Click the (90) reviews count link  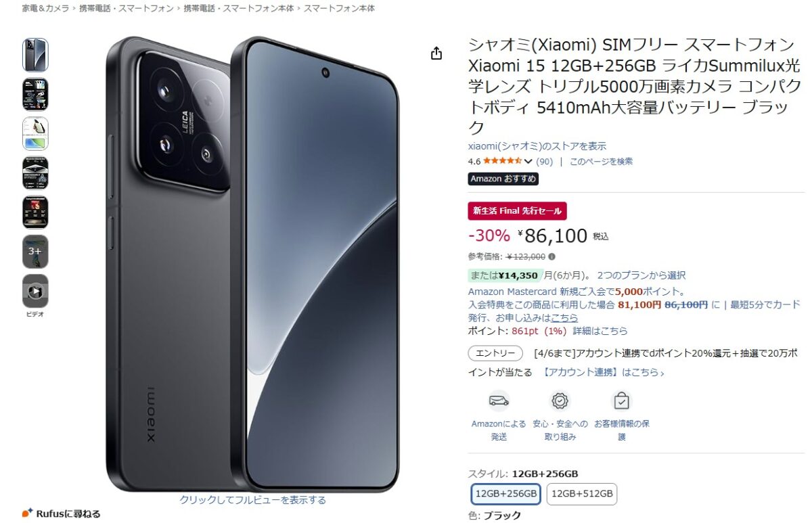click(544, 162)
